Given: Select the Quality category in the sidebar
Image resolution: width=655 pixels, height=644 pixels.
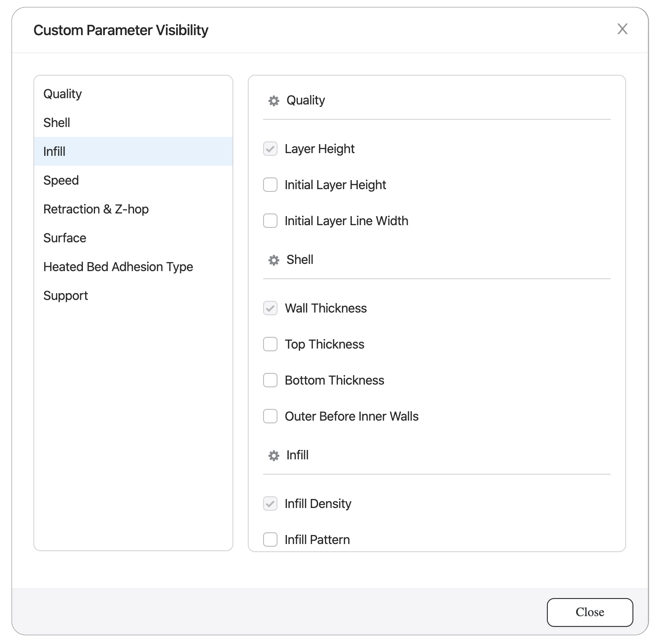Looking at the screenshot, I should [x=63, y=94].
